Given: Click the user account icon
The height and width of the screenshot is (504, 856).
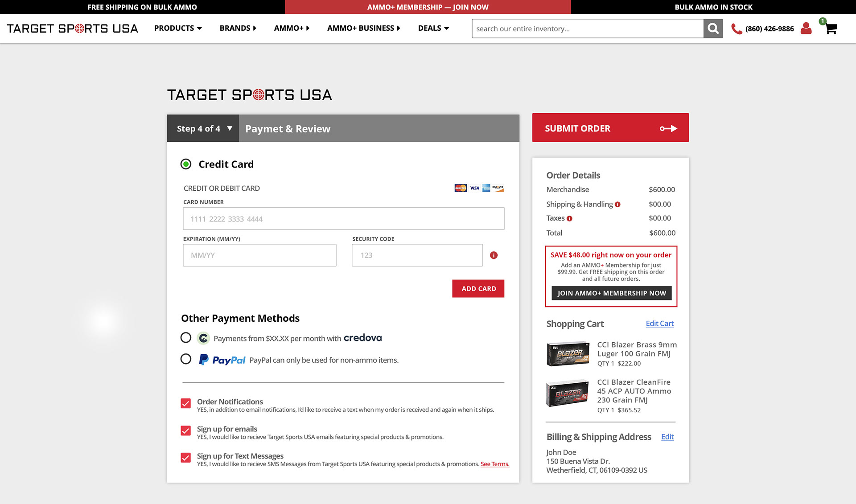Looking at the screenshot, I should pos(806,29).
